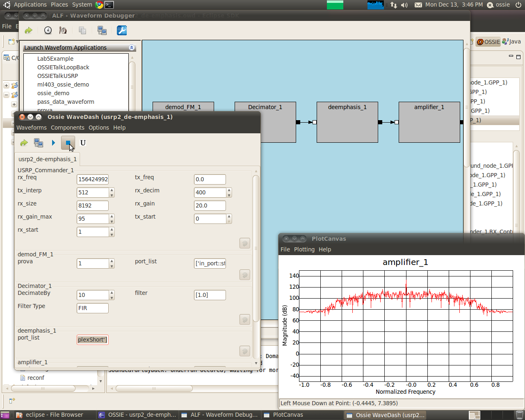The image size is (525, 420).
Task: Select ml403_ossie_demo in waveform list
Action: pyautogui.click(x=63, y=84)
